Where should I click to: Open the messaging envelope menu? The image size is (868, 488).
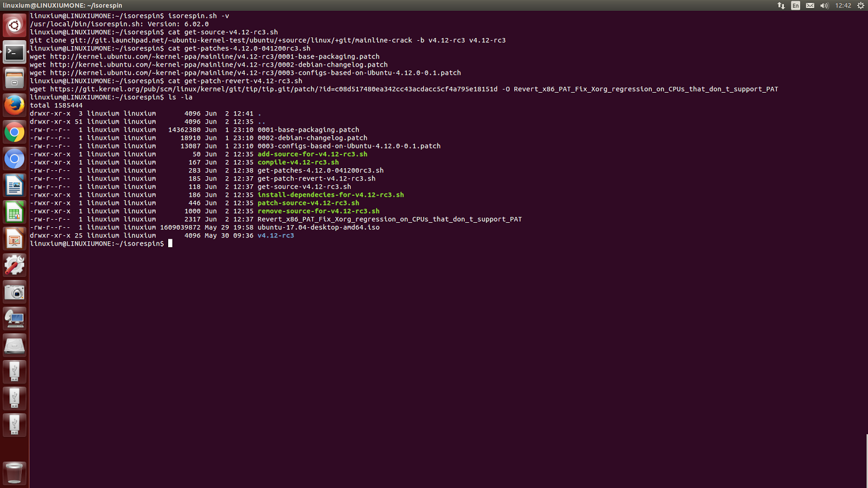810,5
